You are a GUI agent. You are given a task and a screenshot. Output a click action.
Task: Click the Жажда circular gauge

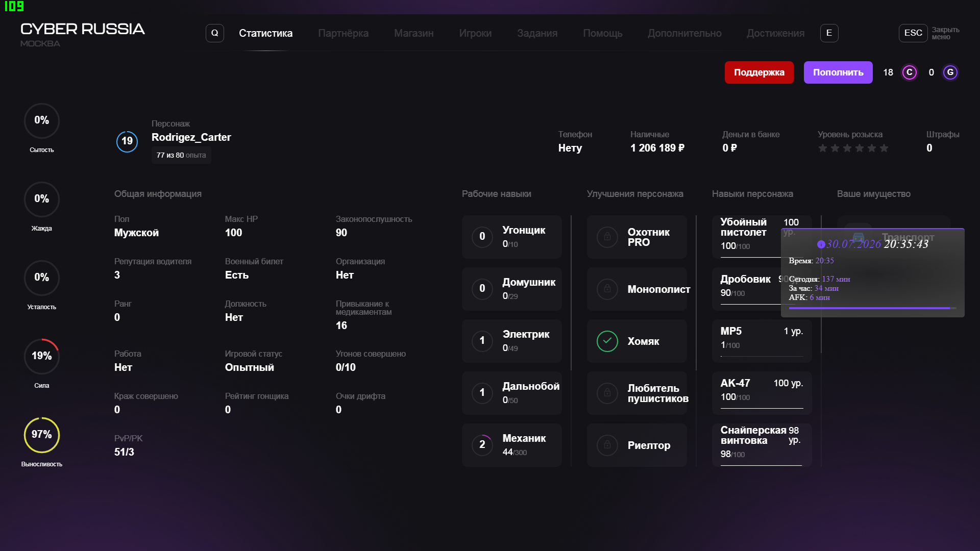click(x=42, y=199)
